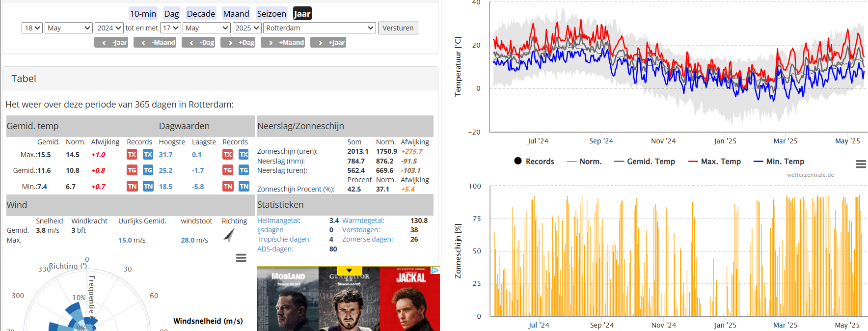Switch to Seizoen tab
The image size is (868, 331).
[271, 14]
